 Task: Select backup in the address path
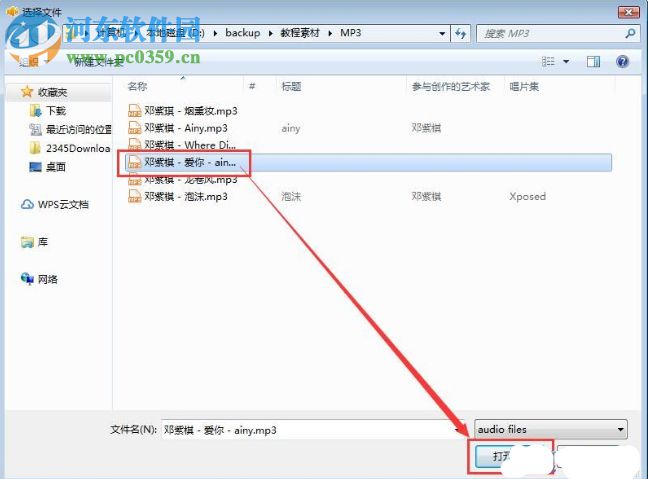click(x=243, y=33)
